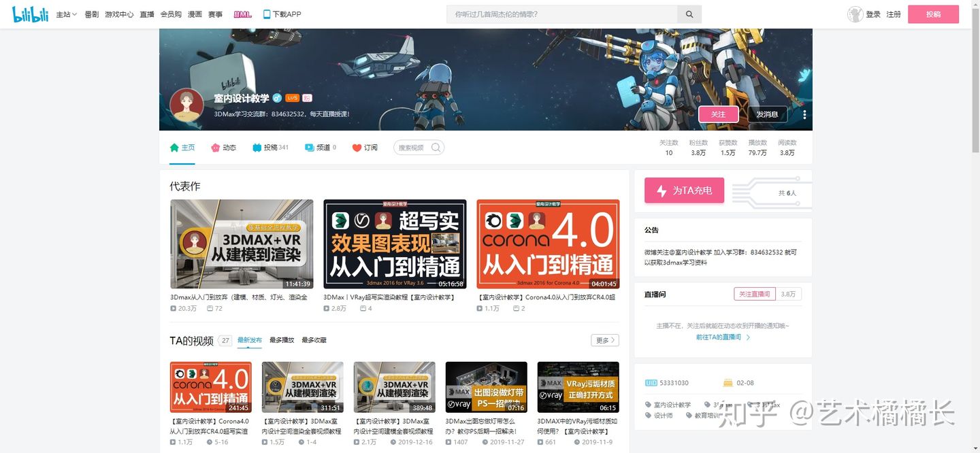The height and width of the screenshot is (453, 980).
Task: Open the 设计师 tag
Action: pyautogui.click(x=659, y=416)
